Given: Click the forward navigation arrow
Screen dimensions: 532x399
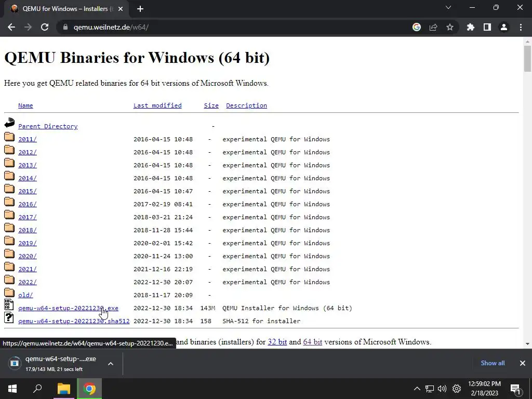Looking at the screenshot, I should click(x=28, y=27).
